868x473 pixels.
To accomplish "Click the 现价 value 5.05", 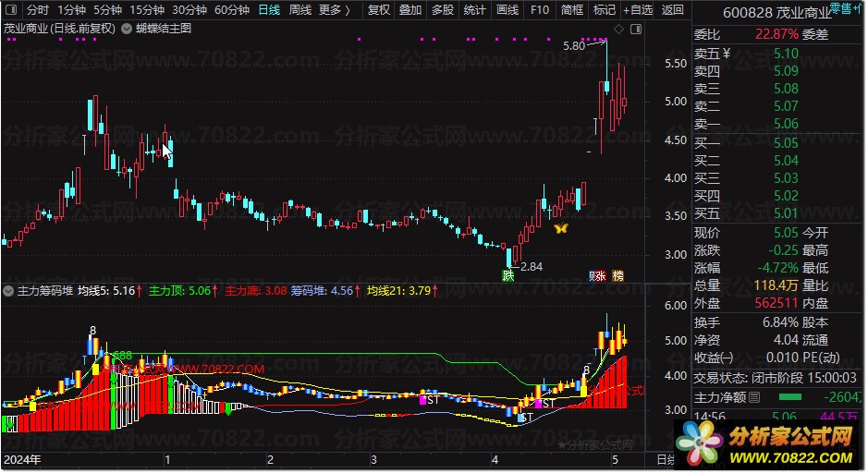I will pos(786,233).
